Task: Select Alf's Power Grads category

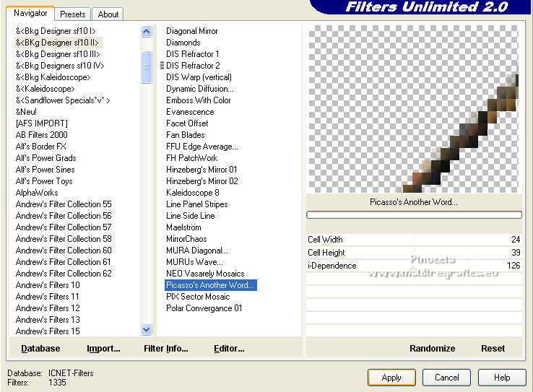Action: pyautogui.click(x=46, y=158)
